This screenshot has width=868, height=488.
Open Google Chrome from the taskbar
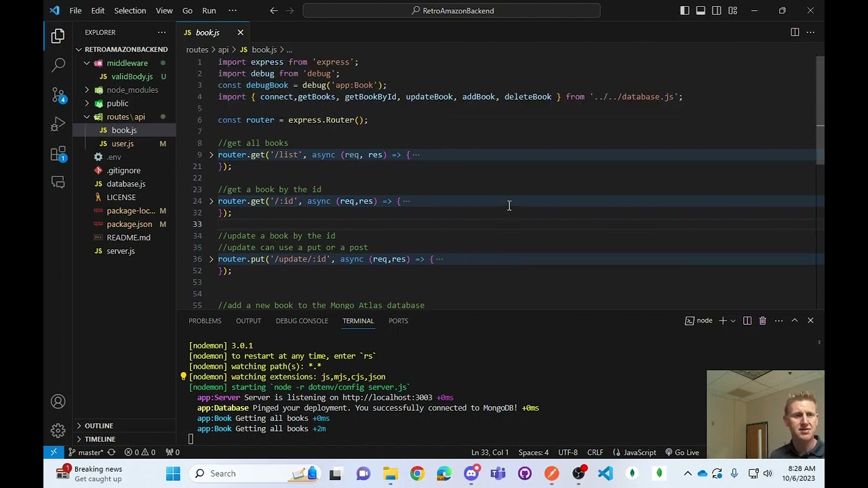417,473
